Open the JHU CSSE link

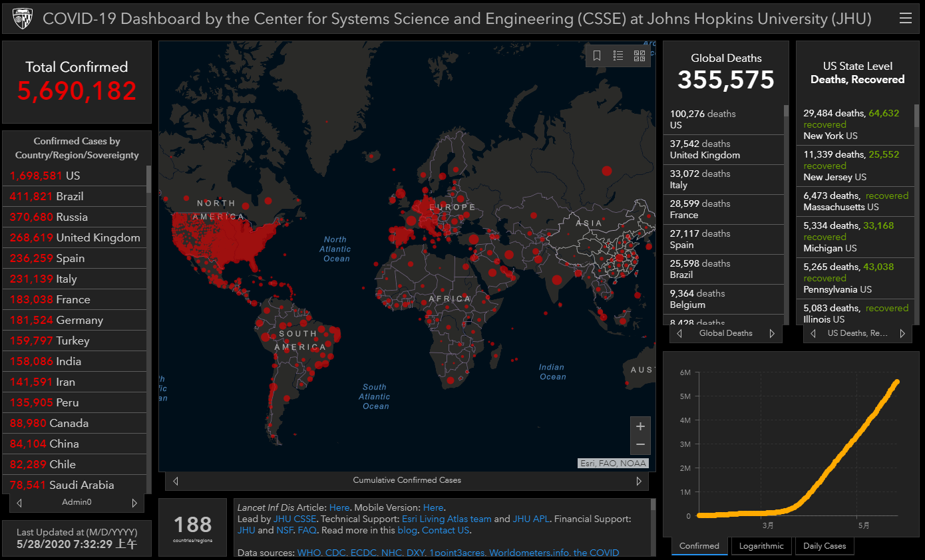click(295, 519)
